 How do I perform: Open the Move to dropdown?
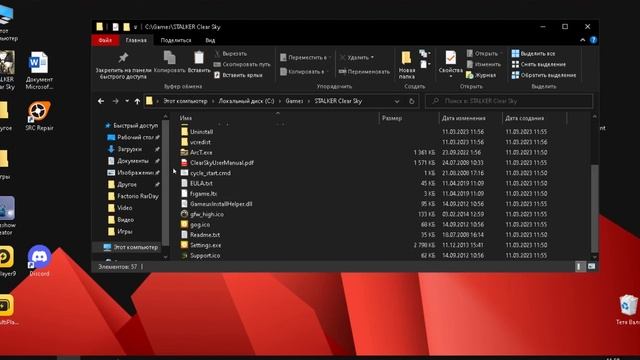click(306, 58)
